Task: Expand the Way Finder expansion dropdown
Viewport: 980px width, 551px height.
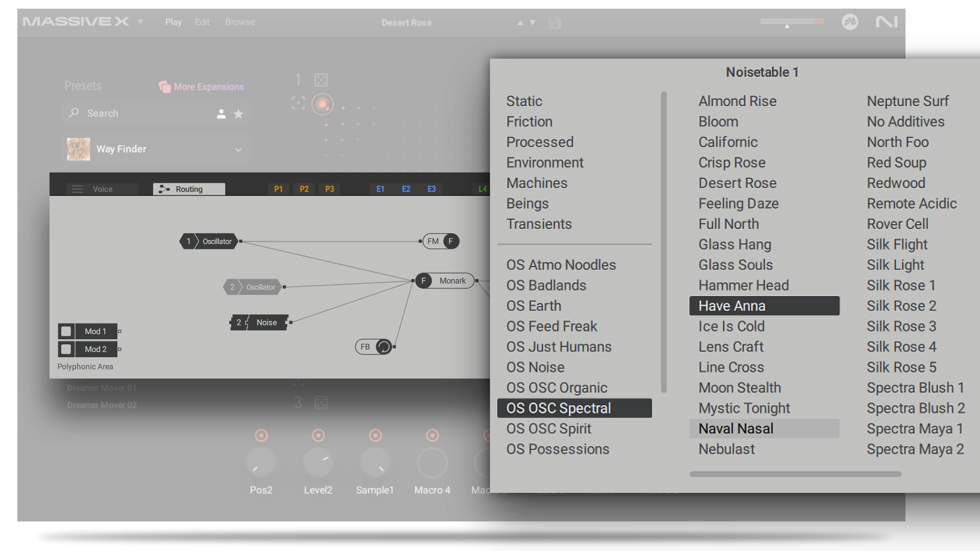Action: (x=238, y=149)
